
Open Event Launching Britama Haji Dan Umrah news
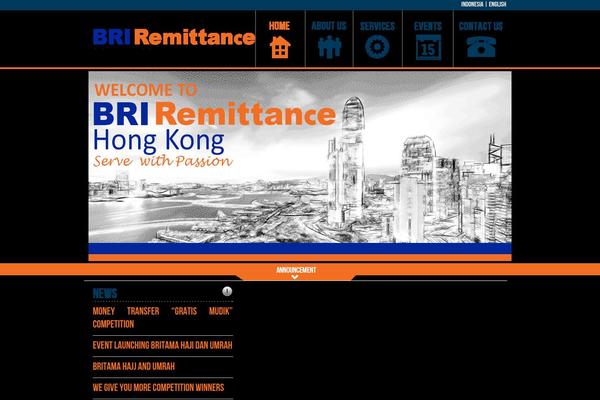click(163, 345)
